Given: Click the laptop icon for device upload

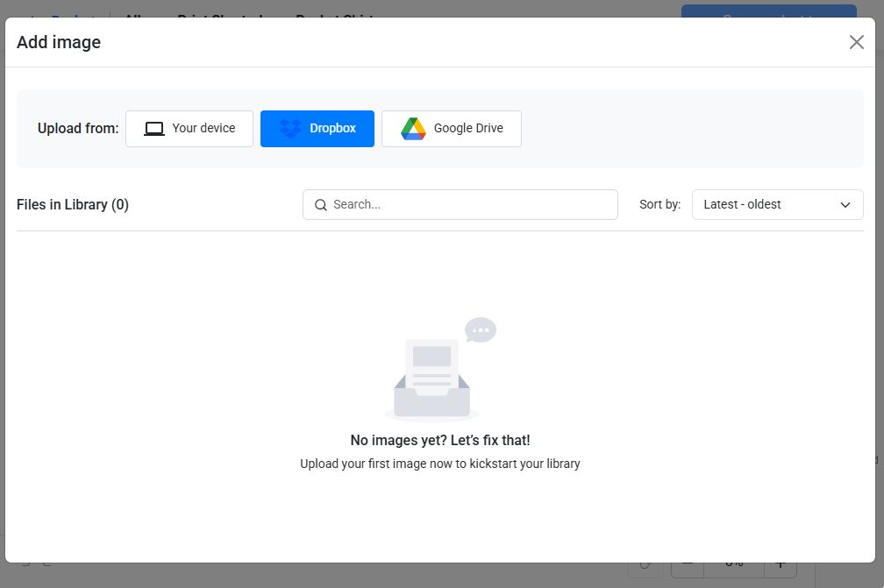Looking at the screenshot, I should tap(154, 129).
